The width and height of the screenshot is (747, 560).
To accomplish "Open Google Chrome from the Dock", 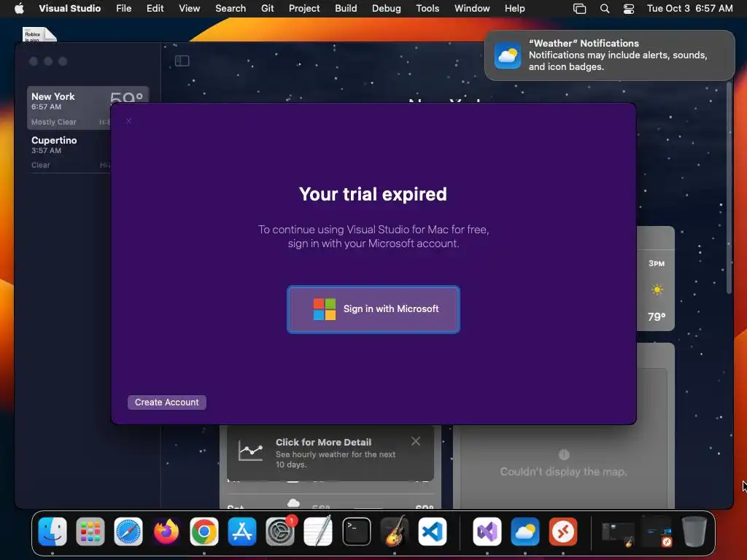I will pos(204,532).
